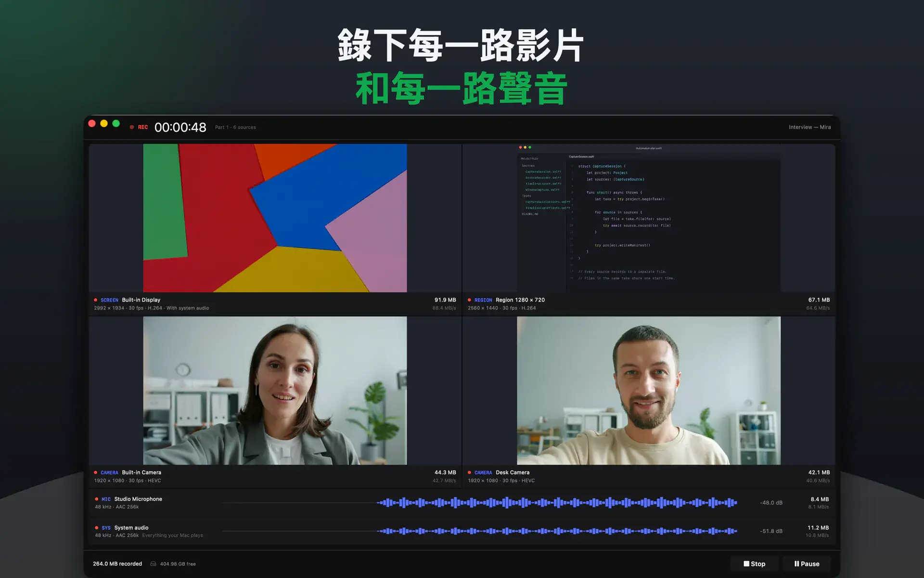The image size is (924, 578).
Task: Click the 10.8 MB/s data rate
Action: [x=817, y=535]
